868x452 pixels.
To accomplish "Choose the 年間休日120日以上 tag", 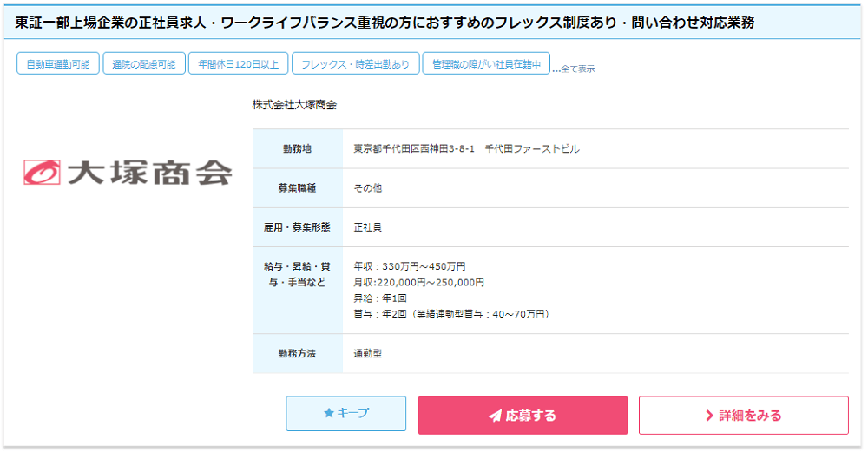I will [238, 64].
